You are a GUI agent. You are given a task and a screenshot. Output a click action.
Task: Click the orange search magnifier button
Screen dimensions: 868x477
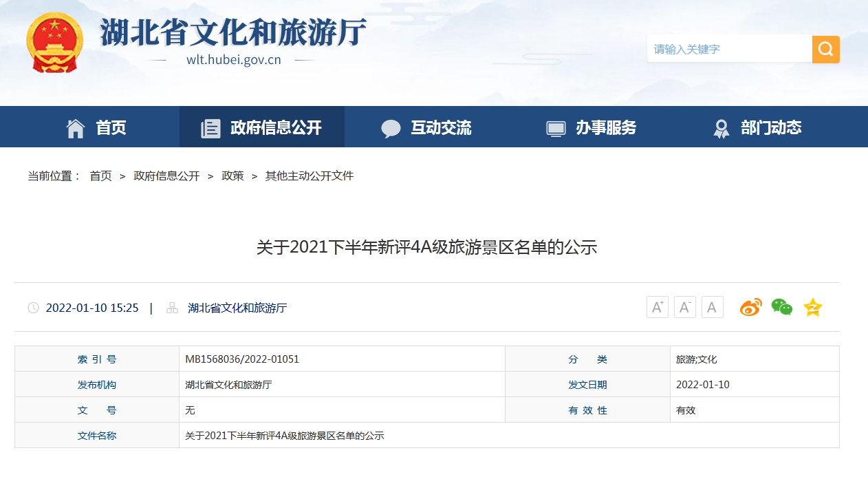tap(825, 50)
